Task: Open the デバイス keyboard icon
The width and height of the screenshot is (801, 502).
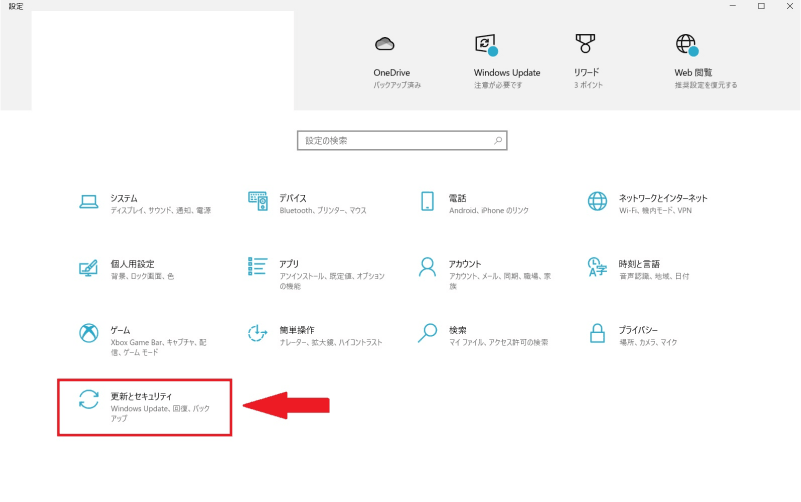Action: [258, 201]
